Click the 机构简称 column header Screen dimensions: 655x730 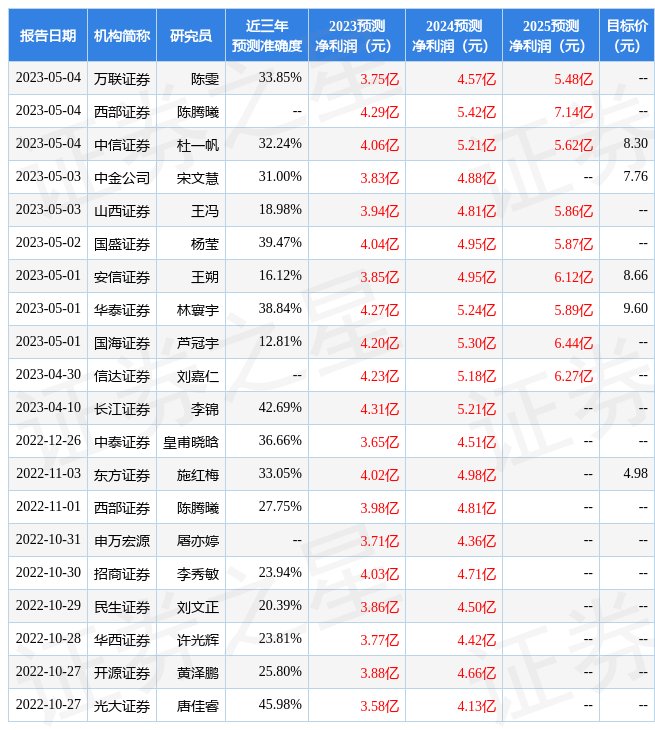point(122,35)
